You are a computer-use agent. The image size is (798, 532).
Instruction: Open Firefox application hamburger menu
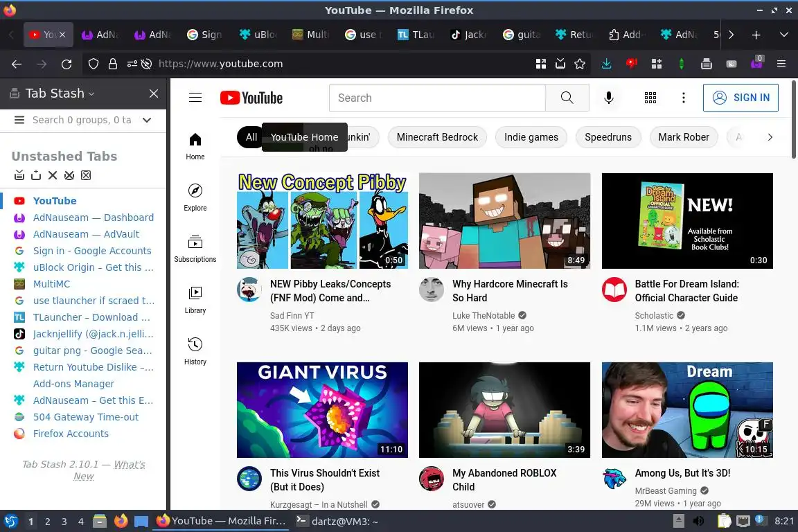click(x=781, y=64)
